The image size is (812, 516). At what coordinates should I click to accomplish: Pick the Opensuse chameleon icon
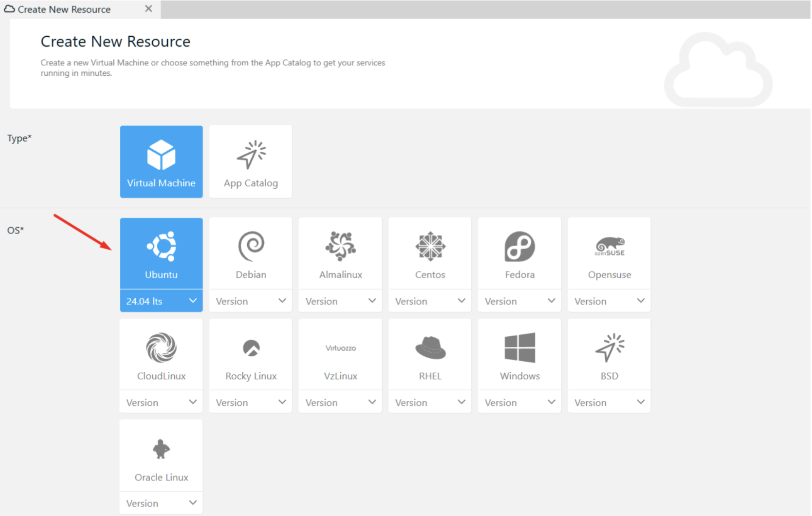[609, 247]
